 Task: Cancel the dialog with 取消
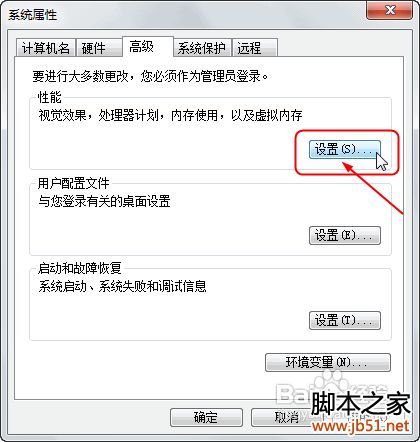(x=286, y=417)
